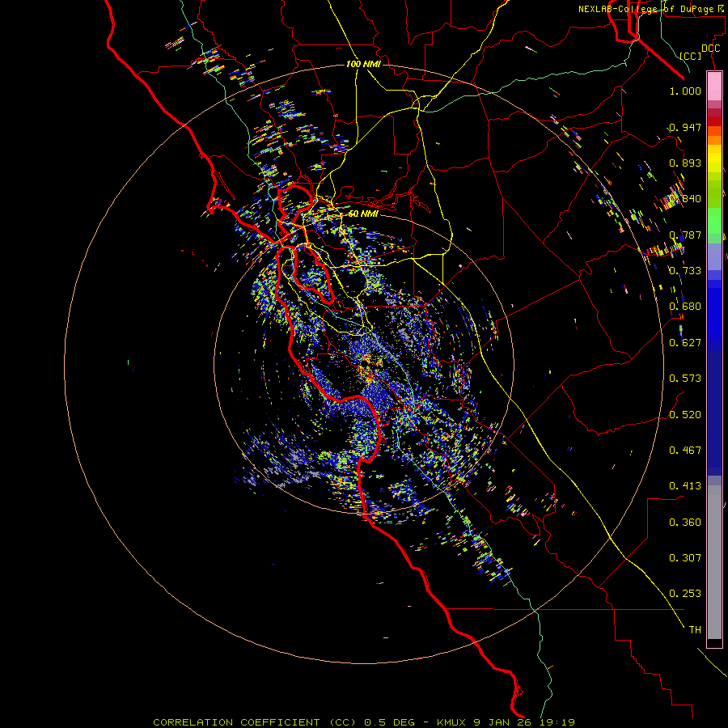The width and height of the screenshot is (728, 728).
Task: Click the 0.680 legend value
Action: (685, 307)
